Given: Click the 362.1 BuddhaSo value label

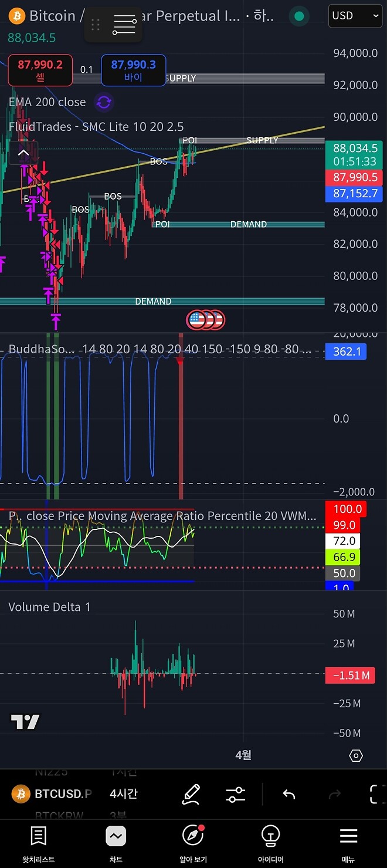Looking at the screenshot, I should [346, 352].
